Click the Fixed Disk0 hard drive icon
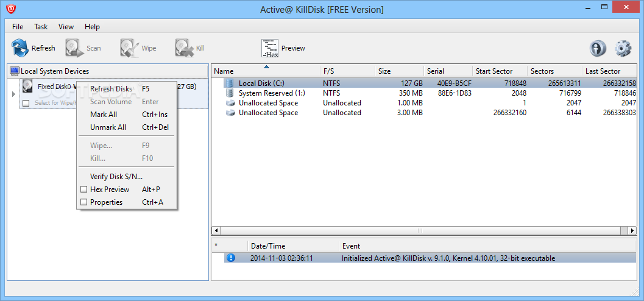 coord(28,87)
